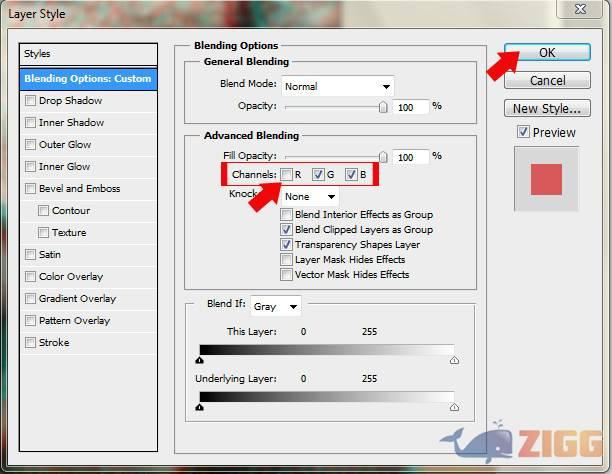The height and width of the screenshot is (474, 612).
Task: Open the Knockout dropdown
Action: point(310,197)
